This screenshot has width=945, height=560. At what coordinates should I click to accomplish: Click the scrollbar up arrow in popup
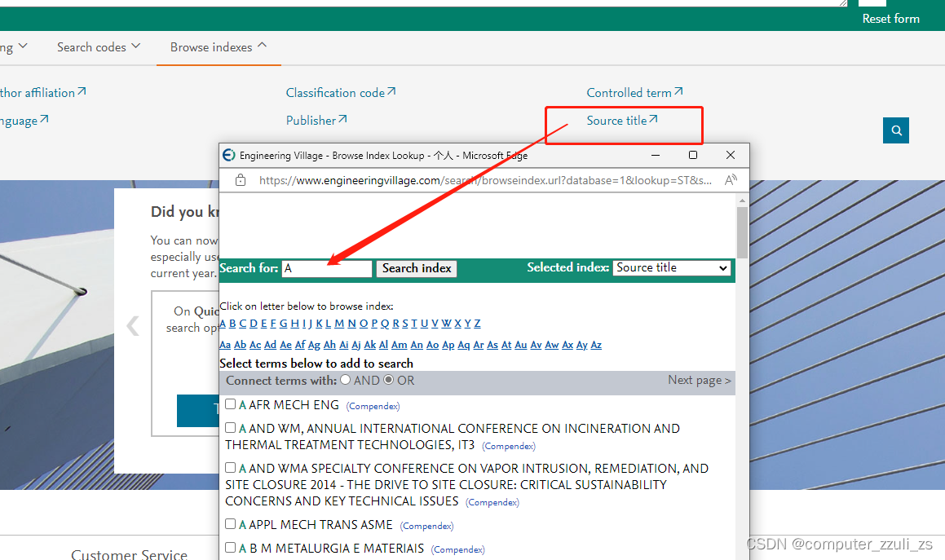[x=742, y=201]
